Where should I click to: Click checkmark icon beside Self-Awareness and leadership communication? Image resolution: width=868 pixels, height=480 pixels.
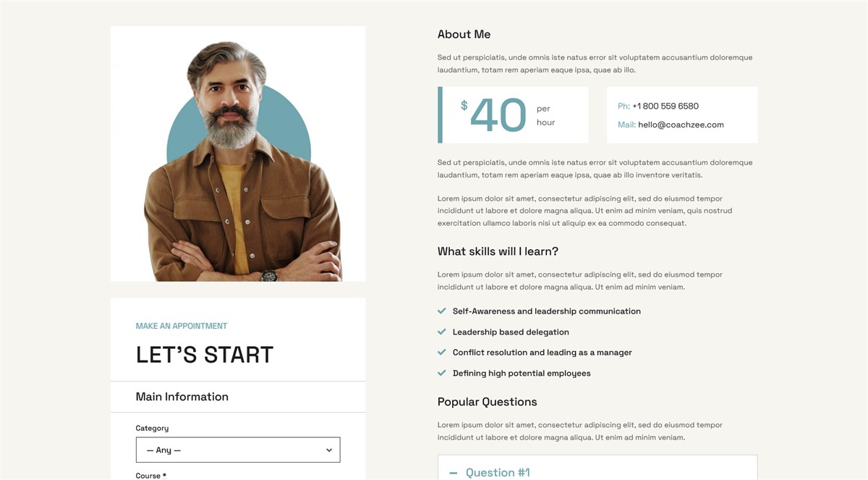pos(441,311)
